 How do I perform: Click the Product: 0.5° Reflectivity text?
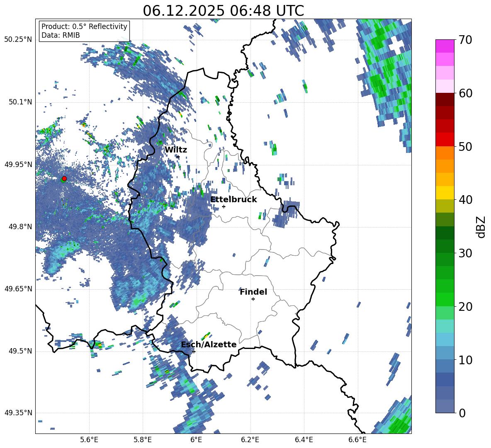(84, 27)
